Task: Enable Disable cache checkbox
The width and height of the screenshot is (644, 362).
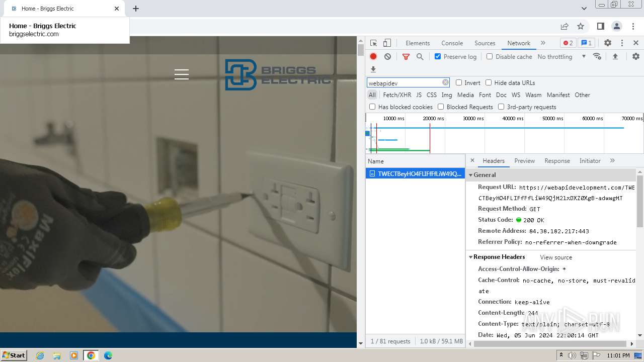Action: point(490,56)
